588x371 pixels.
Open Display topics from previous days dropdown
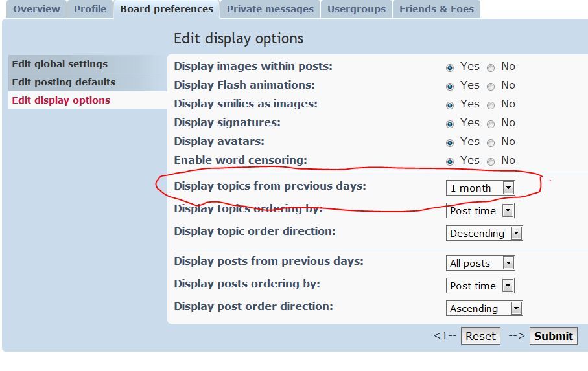[480, 188]
